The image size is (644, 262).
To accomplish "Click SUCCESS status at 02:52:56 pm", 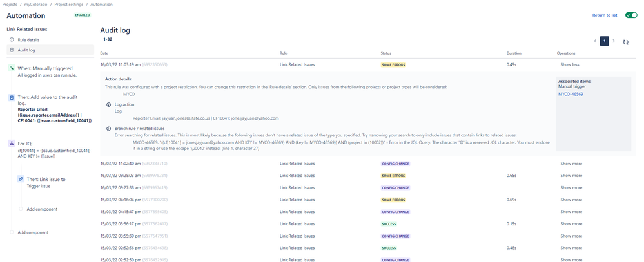I will pos(389,248).
